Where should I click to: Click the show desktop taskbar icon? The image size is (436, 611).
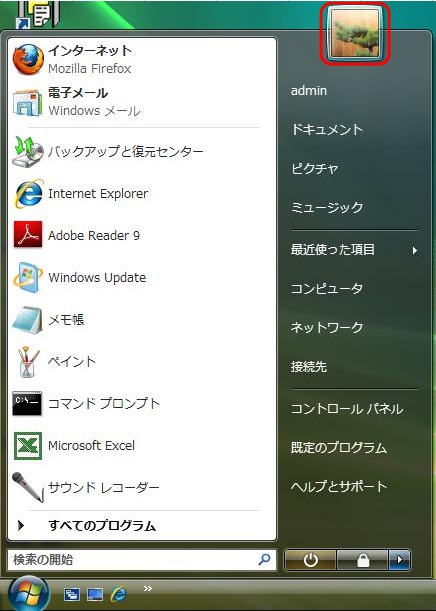[x=95, y=594]
